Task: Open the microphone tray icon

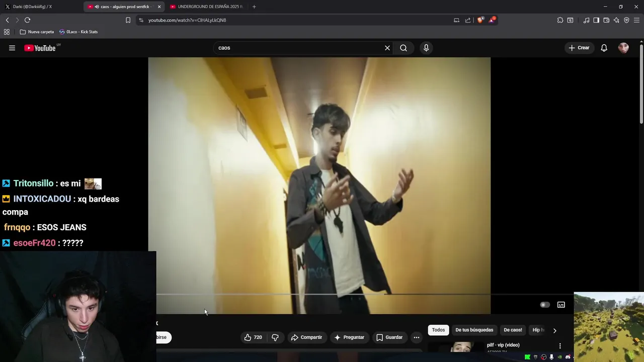Action: (551, 357)
